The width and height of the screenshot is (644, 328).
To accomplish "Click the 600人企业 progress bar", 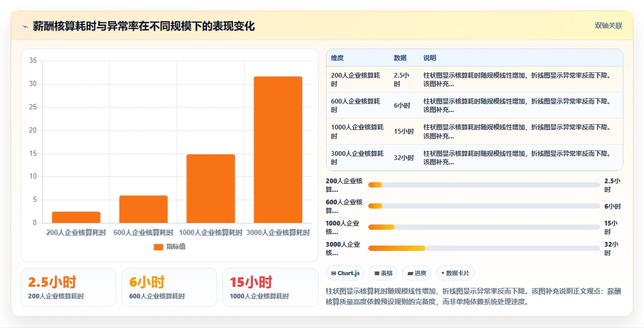I will coord(484,206).
